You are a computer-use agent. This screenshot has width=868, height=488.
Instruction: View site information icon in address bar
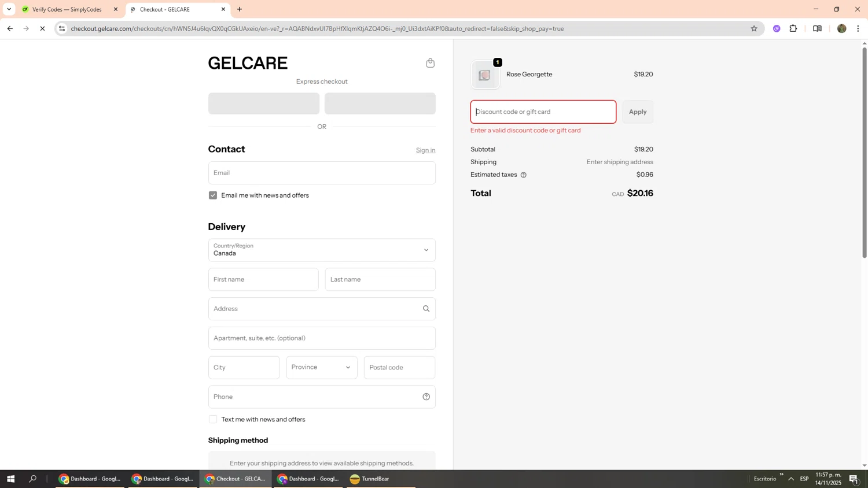click(62, 28)
